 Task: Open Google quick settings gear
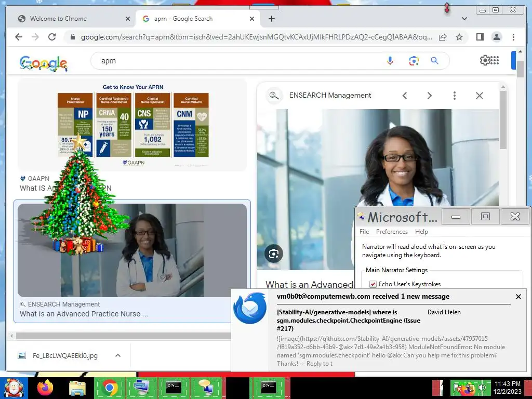point(485,60)
